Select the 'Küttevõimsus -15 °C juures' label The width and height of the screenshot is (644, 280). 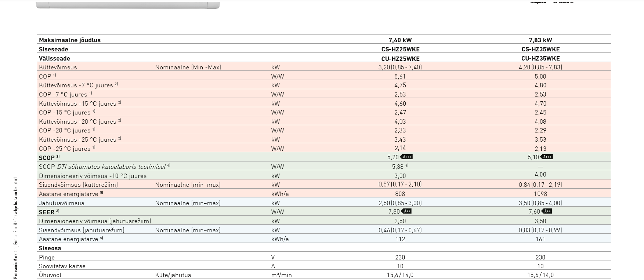click(80, 103)
